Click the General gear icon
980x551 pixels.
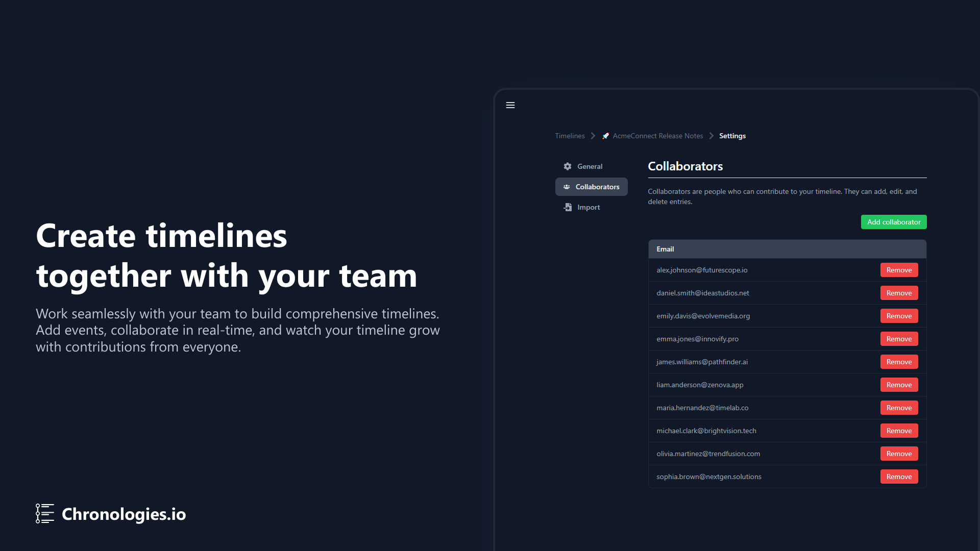pyautogui.click(x=568, y=166)
